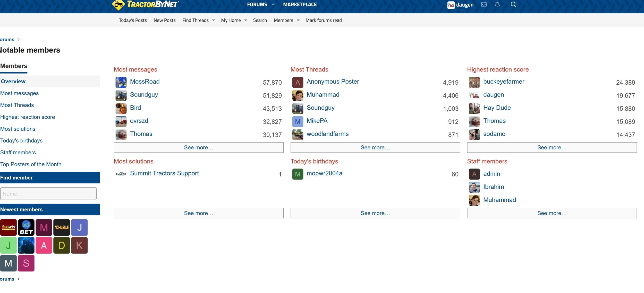Expand the Members dropdown arrow

click(298, 20)
